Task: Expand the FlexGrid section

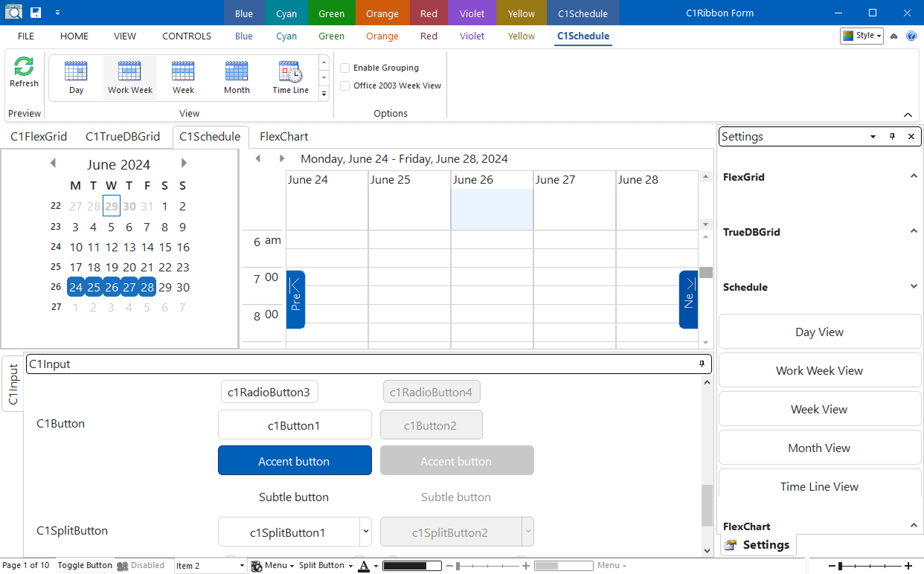Action: (x=913, y=176)
